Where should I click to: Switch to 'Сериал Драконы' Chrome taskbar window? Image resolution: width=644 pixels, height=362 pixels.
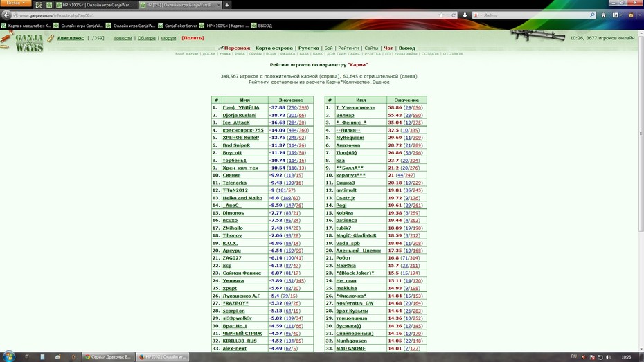tap(107, 356)
